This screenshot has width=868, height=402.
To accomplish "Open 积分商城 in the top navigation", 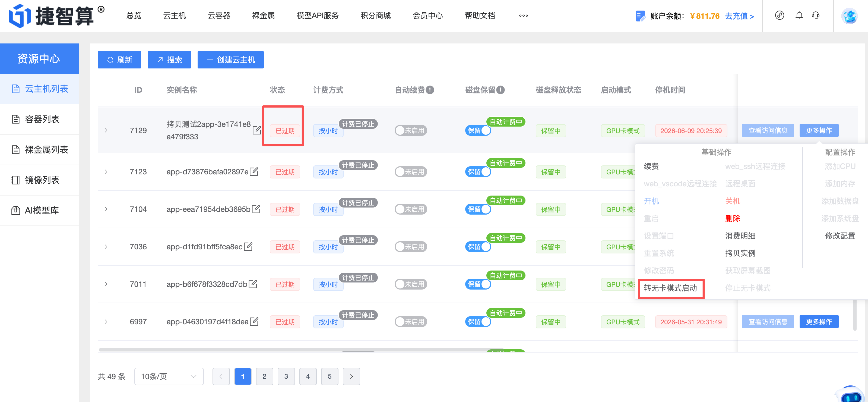I will coord(375,15).
